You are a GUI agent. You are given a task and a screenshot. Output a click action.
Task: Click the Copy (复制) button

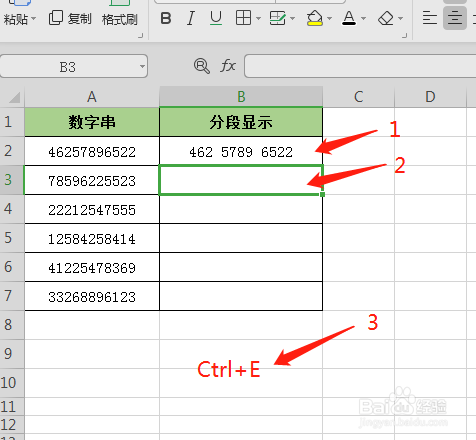70,18
